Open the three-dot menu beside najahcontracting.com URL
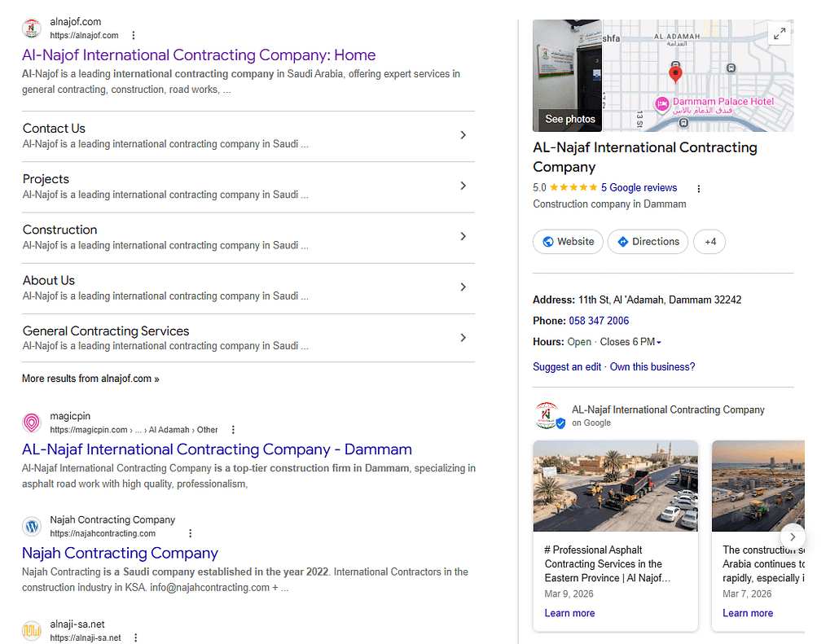The width and height of the screenshot is (839, 644). click(x=190, y=533)
